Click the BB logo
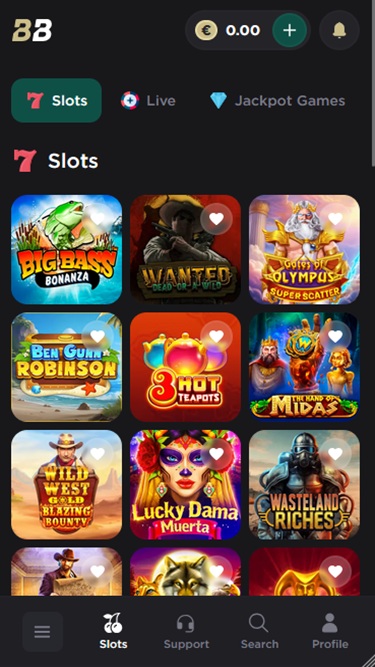This screenshot has height=667, width=375. pyautogui.click(x=32, y=30)
